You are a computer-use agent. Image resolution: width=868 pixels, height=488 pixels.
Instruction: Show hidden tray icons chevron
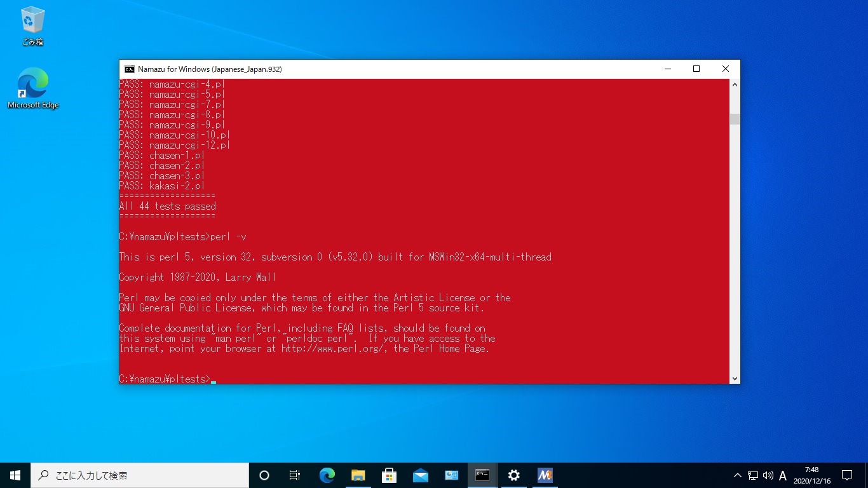pyautogui.click(x=737, y=475)
